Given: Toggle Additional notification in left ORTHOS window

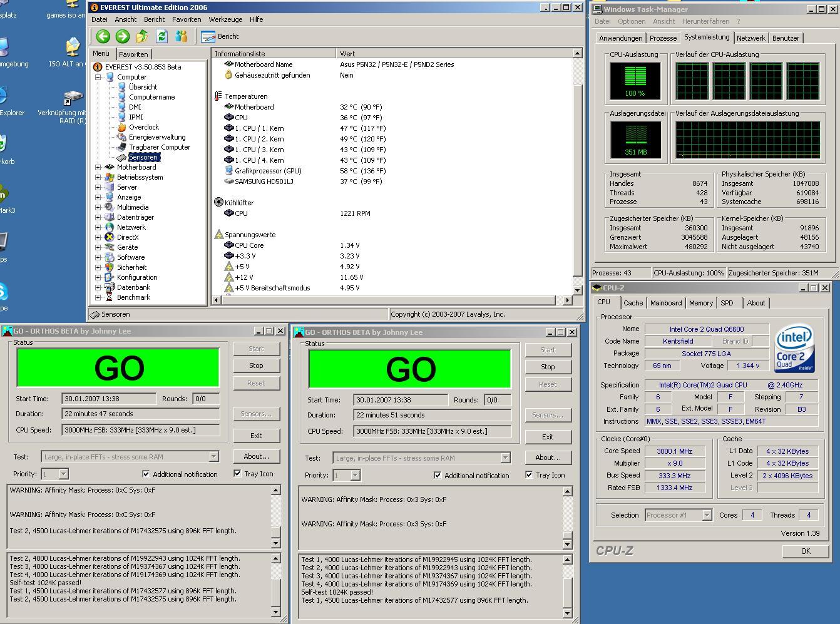Looking at the screenshot, I should click(x=146, y=474).
